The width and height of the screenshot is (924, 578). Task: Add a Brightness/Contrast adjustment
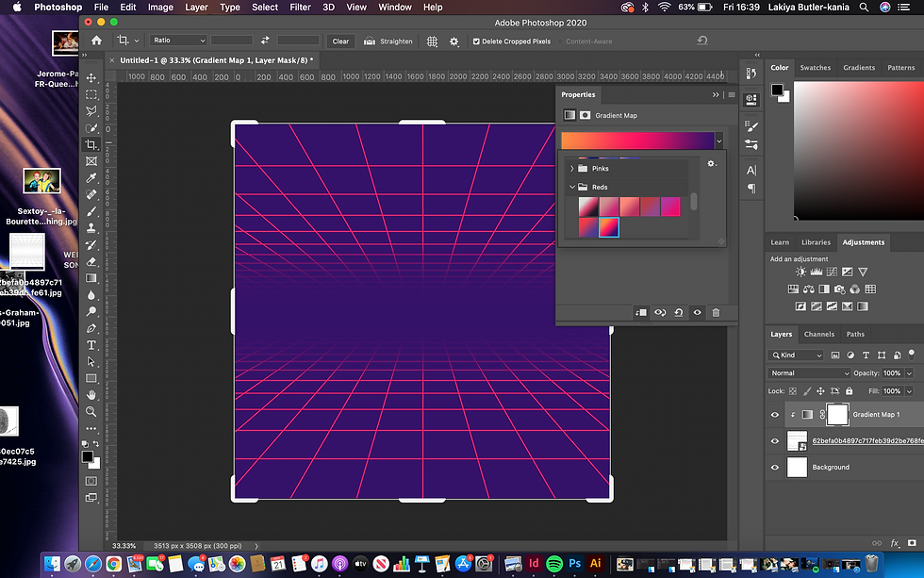coord(800,272)
